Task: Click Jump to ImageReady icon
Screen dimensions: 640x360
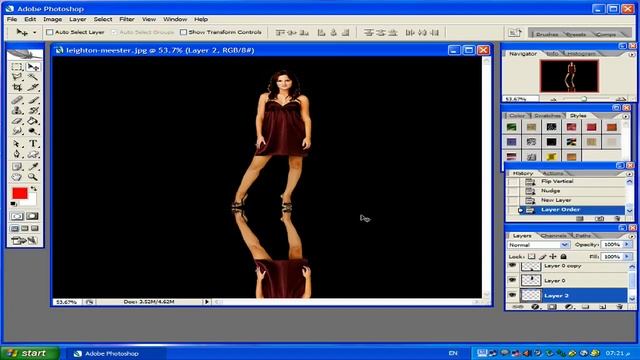Action: click(24, 241)
